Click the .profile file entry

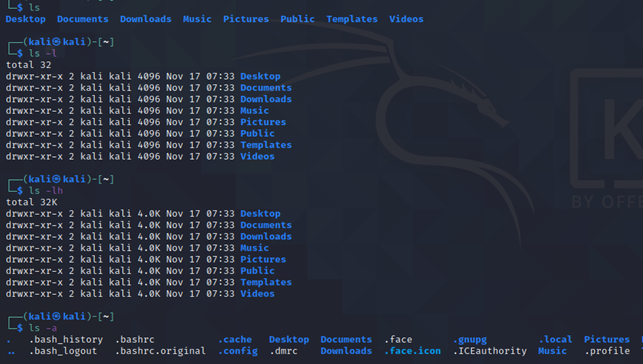click(607, 351)
